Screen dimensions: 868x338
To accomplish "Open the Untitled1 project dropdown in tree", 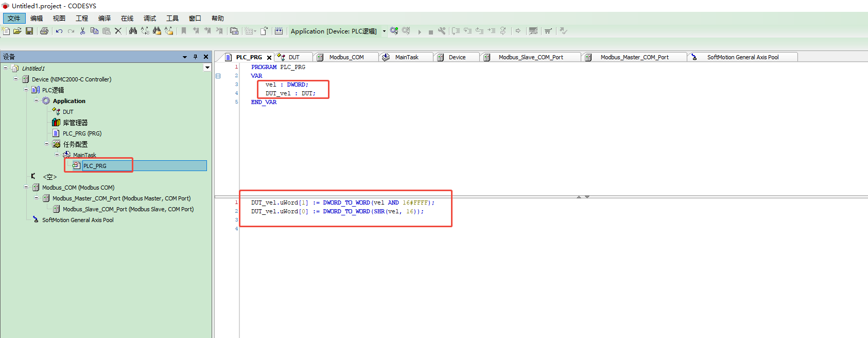I will (207, 67).
